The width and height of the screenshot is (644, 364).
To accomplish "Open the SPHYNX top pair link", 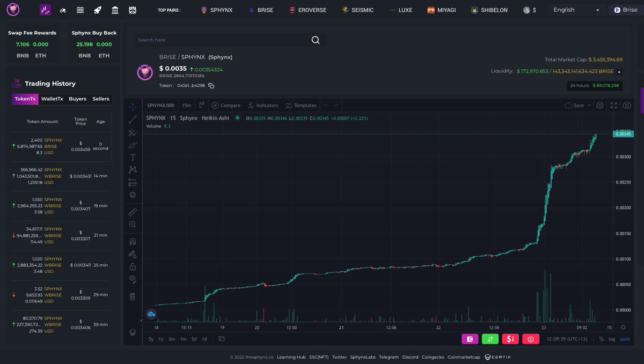I will tap(217, 10).
